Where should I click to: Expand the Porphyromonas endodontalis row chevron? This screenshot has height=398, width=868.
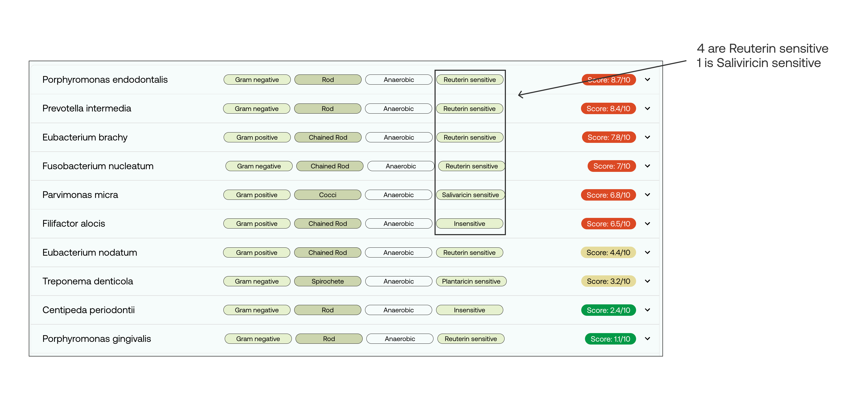pyautogui.click(x=647, y=80)
